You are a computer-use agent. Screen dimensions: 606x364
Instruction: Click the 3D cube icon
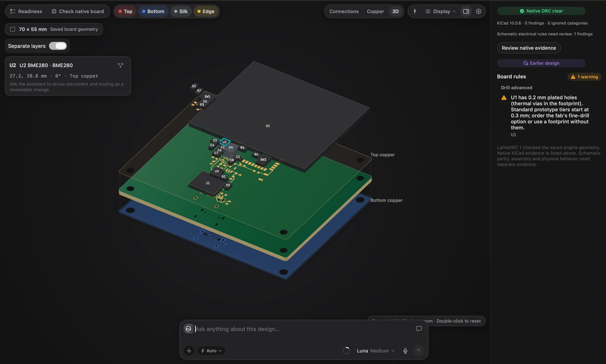pos(478,11)
